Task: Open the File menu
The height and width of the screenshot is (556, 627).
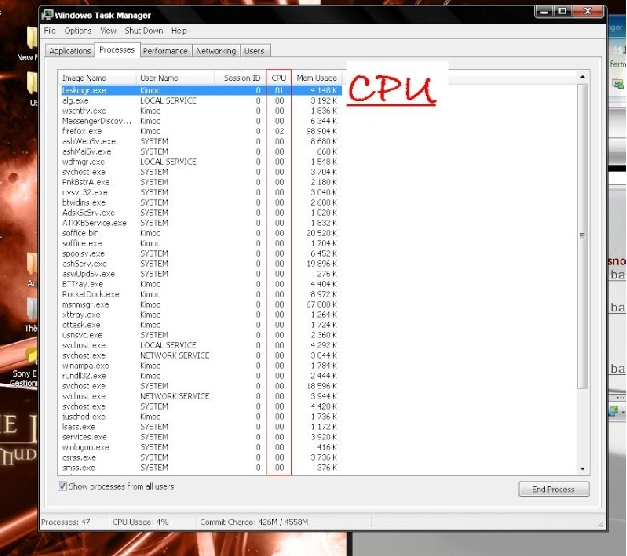Action: 50,31
